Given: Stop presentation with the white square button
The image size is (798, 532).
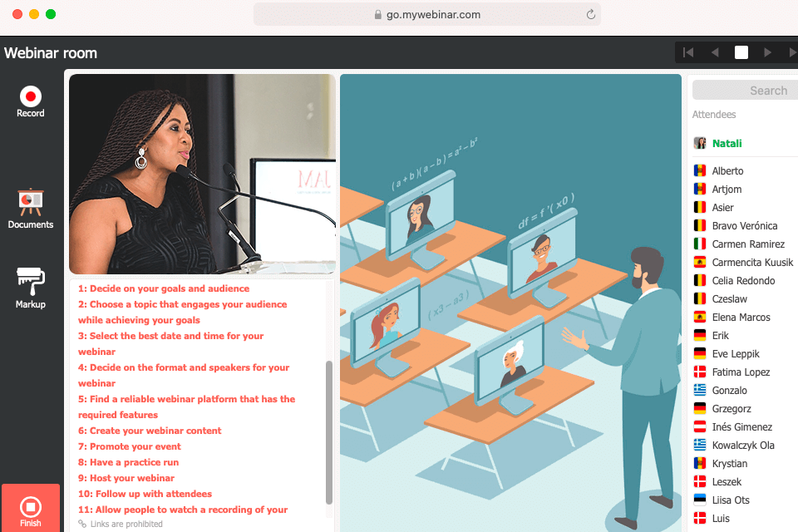Looking at the screenshot, I should [x=741, y=52].
